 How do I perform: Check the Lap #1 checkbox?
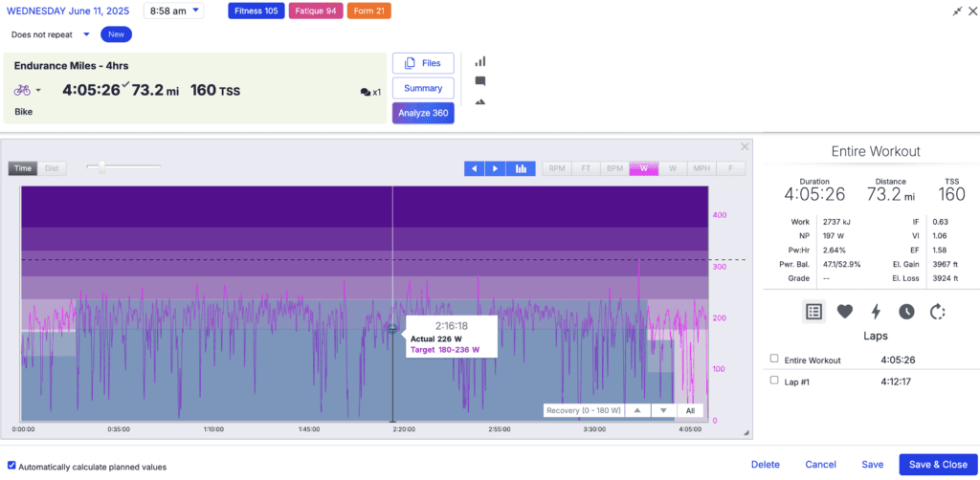(x=774, y=381)
